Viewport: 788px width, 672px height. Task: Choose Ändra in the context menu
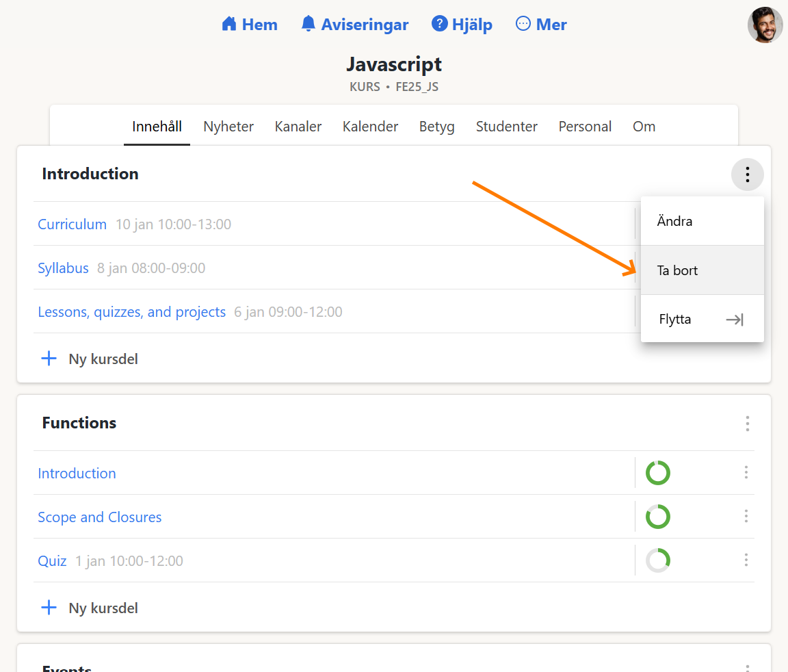pyautogui.click(x=674, y=221)
